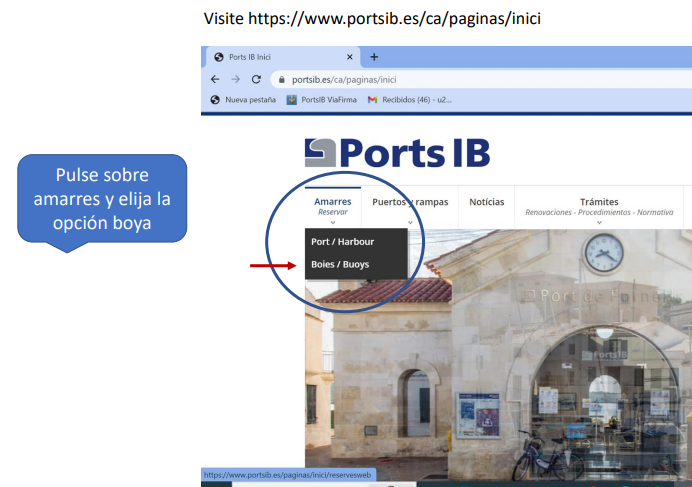Click the PortsIB ViaFirma bookmark icon
The height and width of the screenshot is (487, 692).
click(292, 100)
